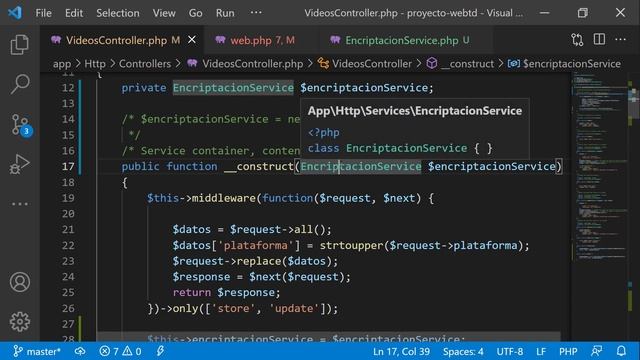640x360 pixels.
Task: Click the master* git branch indicator
Action: [x=37, y=351]
